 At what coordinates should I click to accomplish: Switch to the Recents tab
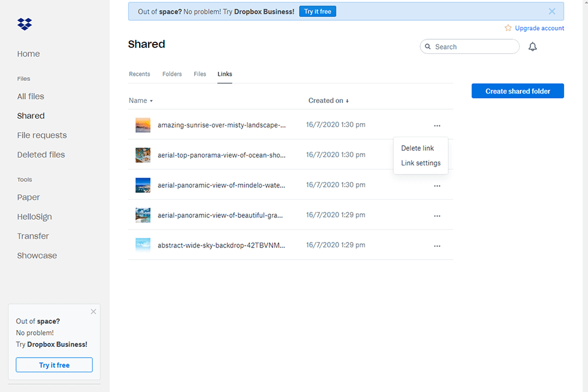(x=139, y=74)
